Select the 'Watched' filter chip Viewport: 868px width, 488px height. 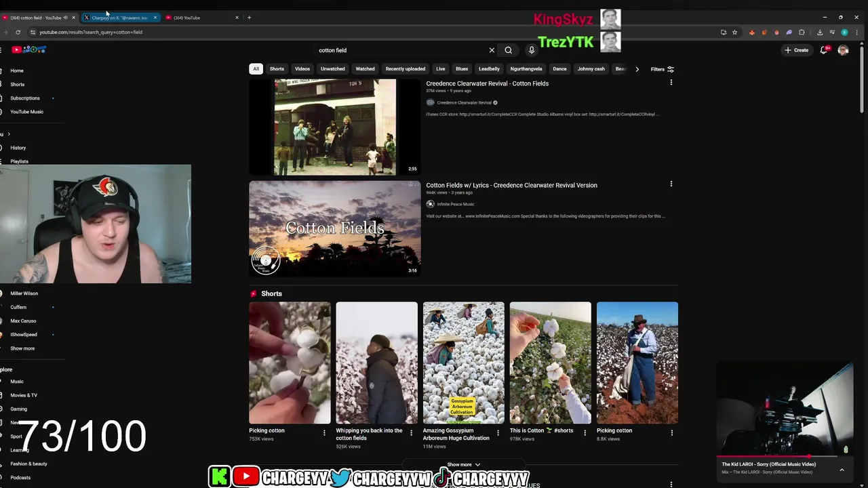coord(365,69)
